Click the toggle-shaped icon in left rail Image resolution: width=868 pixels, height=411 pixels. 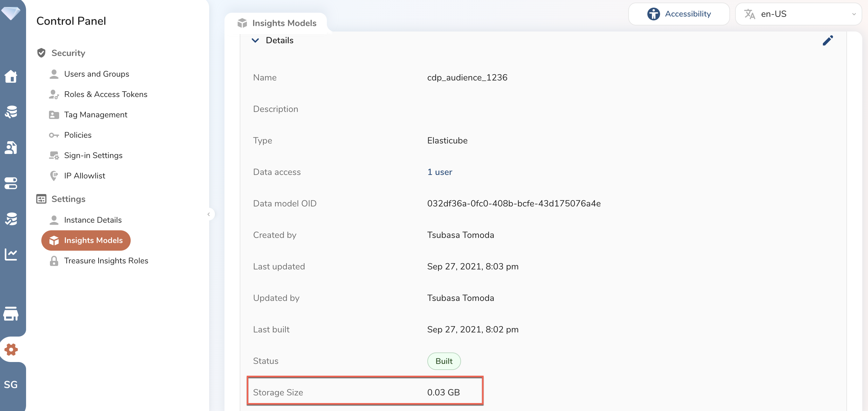point(11,183)
